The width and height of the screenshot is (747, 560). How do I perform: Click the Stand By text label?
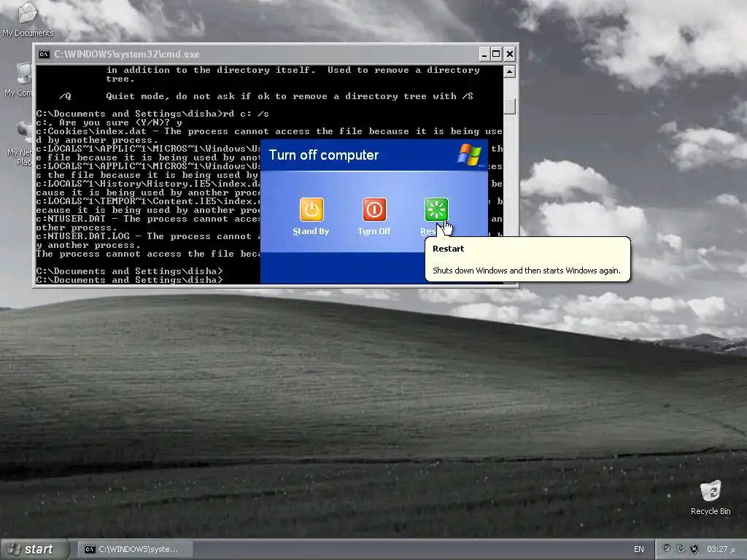point(311,231)
